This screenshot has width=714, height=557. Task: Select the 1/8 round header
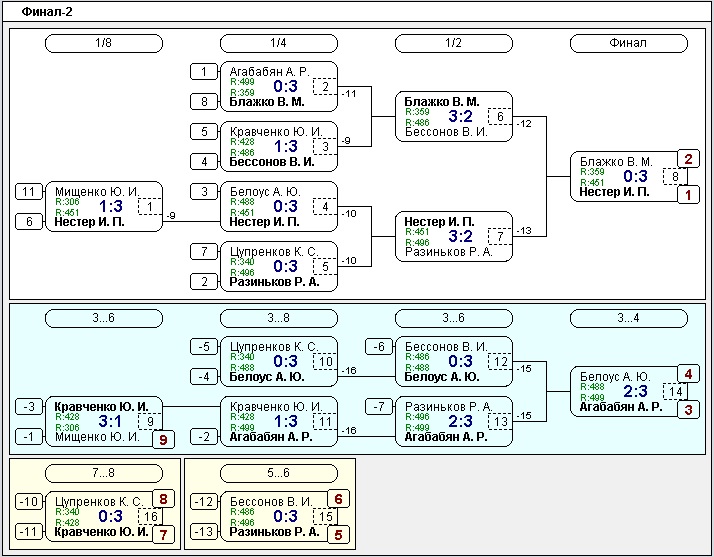(104, 43)
